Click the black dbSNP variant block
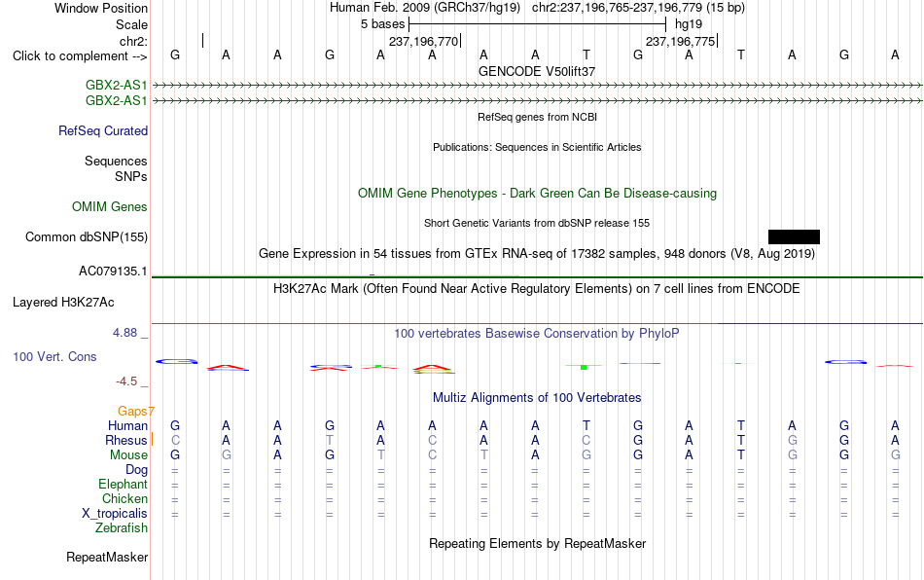 point(794,236)
